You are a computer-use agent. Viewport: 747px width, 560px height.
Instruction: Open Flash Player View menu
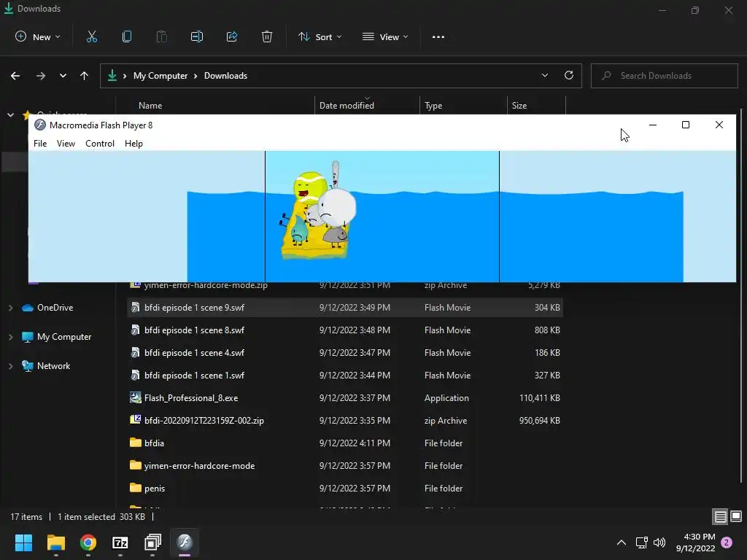tap(66, 144)
